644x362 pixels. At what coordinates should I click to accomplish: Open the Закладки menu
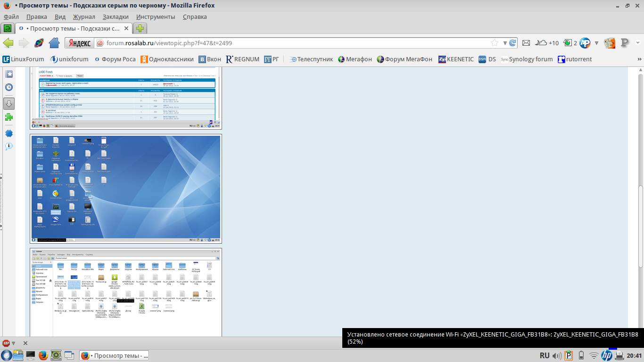[116, 16]
